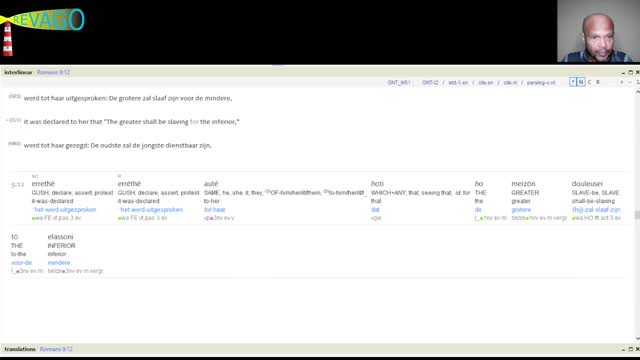The height and width of the screenshot is (360, 640).
Task: Click the REVAGO lighthouse logo
Action: tap(42, 32)
